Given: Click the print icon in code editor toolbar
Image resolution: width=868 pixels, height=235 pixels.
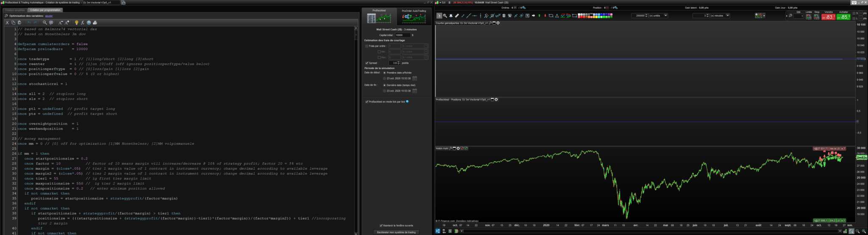Looking at the screenshot, I should (x=95, y=22).
